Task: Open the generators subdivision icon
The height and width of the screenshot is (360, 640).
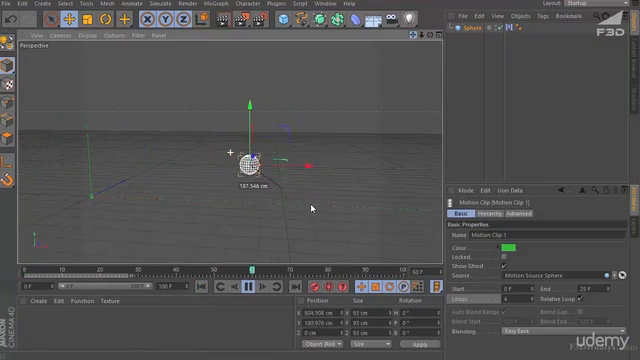Action: [x=320, y=19]
